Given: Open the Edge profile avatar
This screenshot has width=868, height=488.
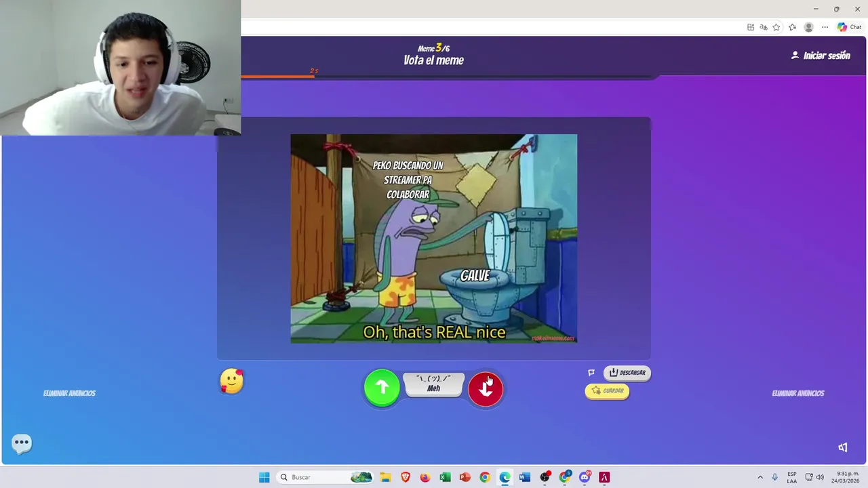Looking at the screenshot, I should 808,27.
